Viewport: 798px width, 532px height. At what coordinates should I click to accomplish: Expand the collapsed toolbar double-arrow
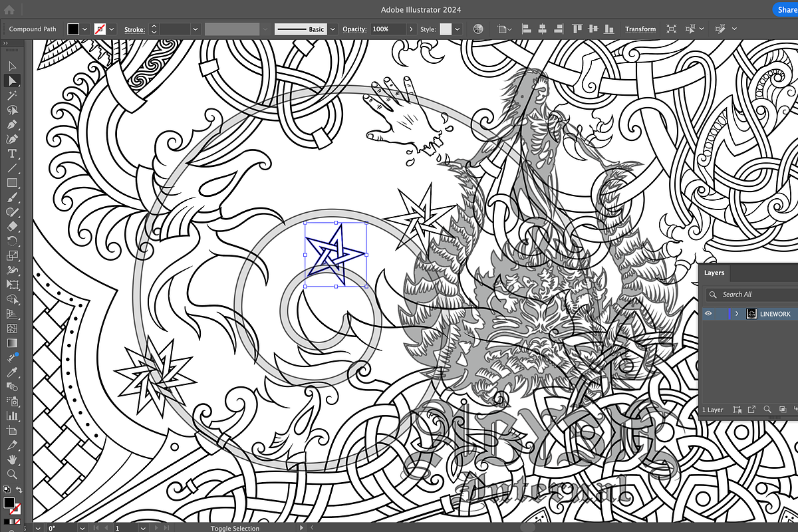[5, 43]
